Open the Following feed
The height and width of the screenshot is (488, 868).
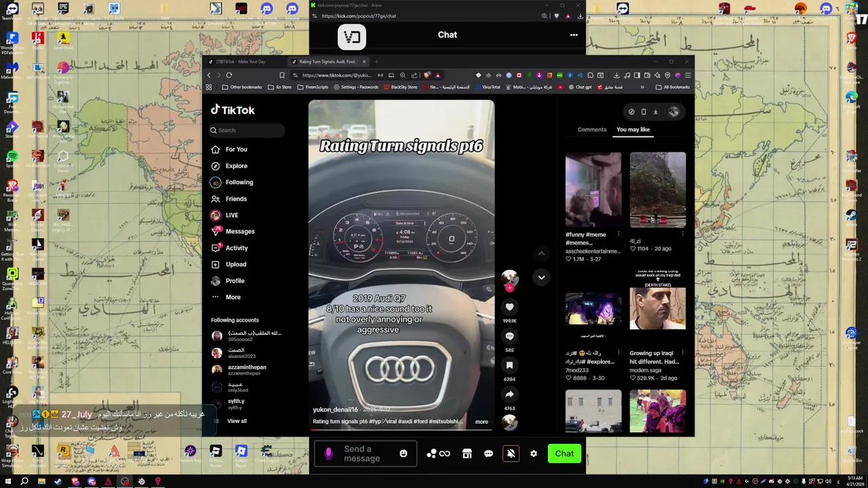point(232,182)
